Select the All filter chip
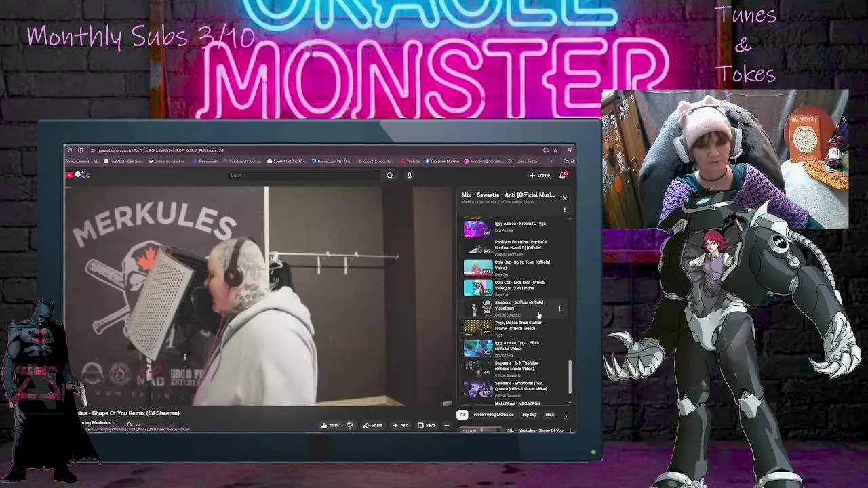This screenshot has height=488, width=868. tap(462, 415)
